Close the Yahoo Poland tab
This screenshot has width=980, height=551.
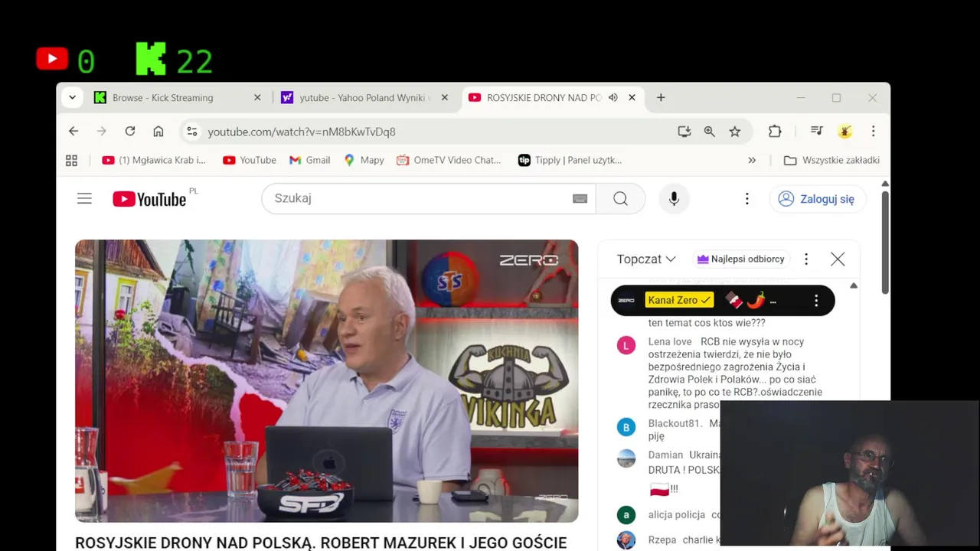(x=444, y=98)
